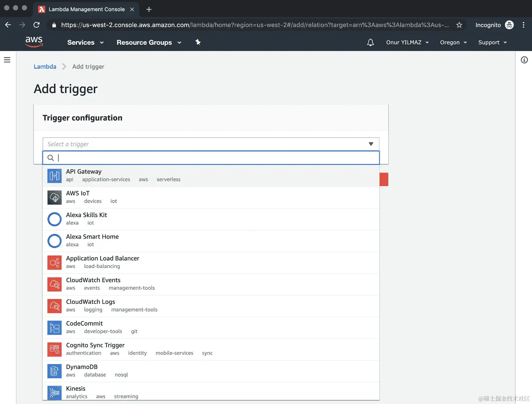Click the AWS home logo
The height and width of the screenshot is (404, 532).
34,42
